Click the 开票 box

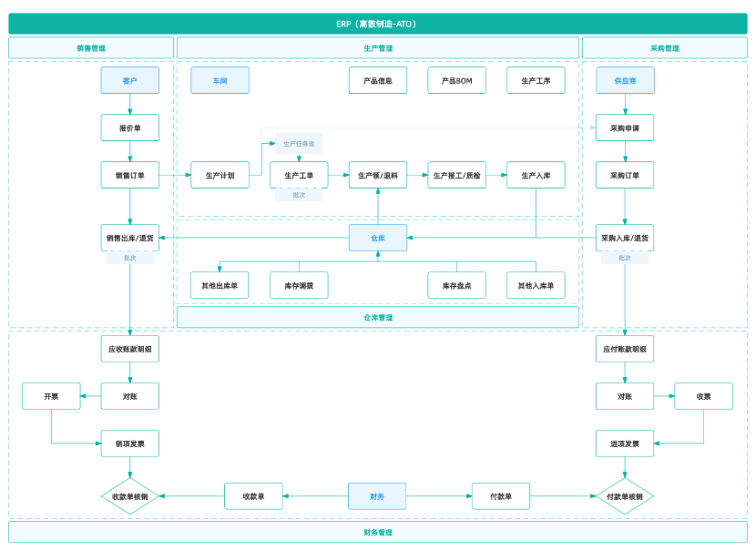click(x=51, y=396)
